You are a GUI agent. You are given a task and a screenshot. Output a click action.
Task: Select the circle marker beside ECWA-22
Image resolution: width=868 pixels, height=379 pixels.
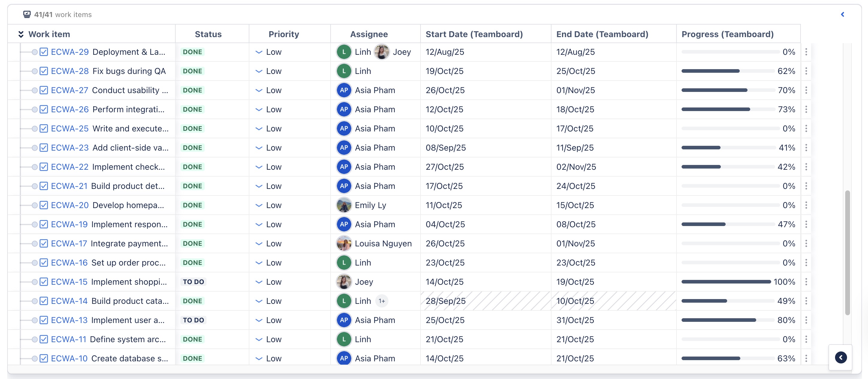[34, 167]
